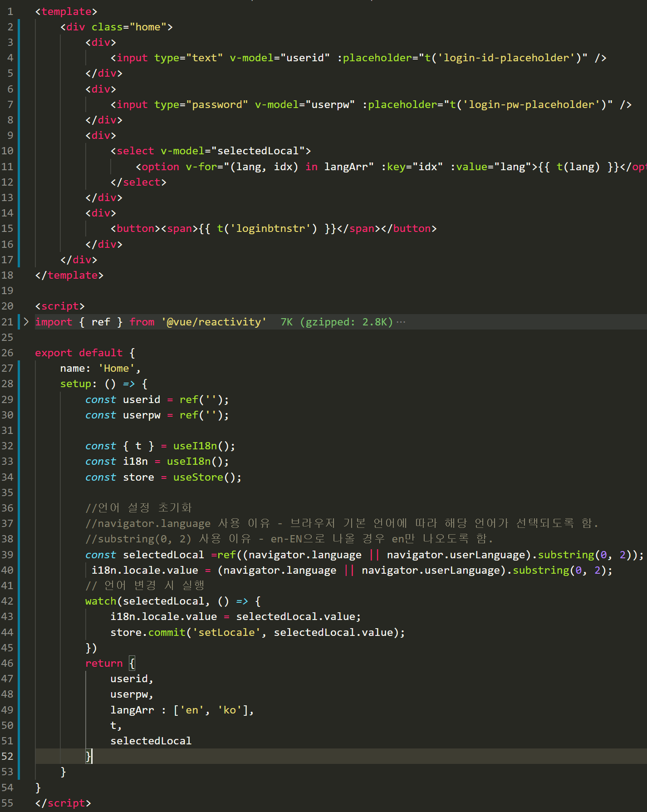Click the closing </select> tag on line 12
The height and width of the screenshot is (812, 647).
tap(138, 182)
